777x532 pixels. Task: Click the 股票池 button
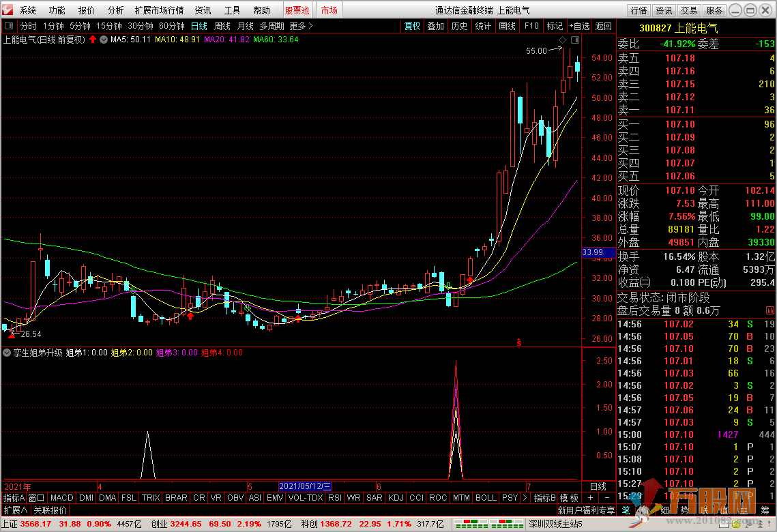[x=297, y=10]
